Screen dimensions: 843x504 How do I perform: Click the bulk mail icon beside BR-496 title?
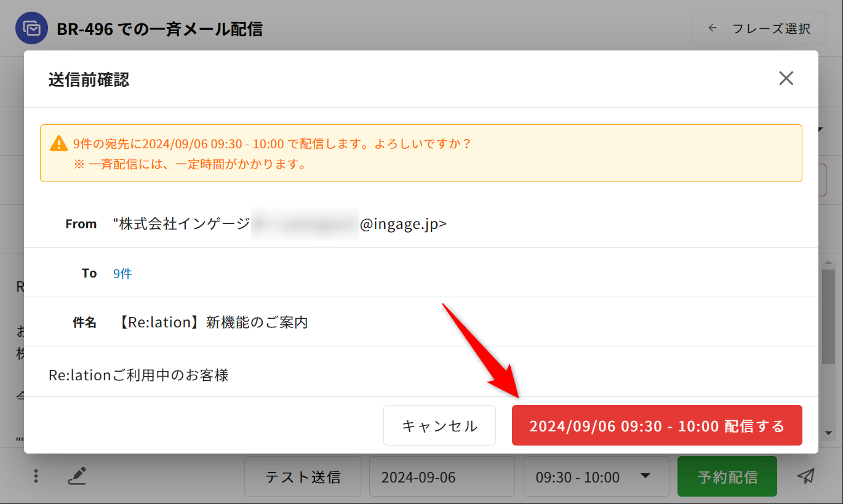pyautogui.click(x=31, y=28)
